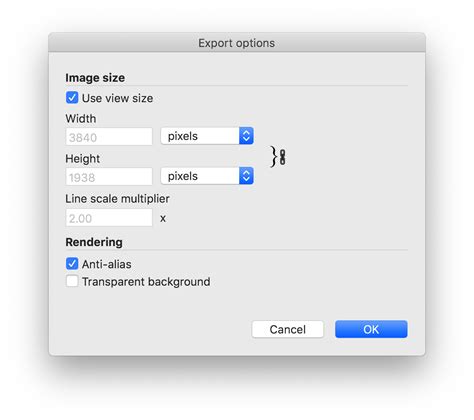This screenshot has height=420, width=474.
Task: Click the Width field showing 3840
Action: click(109, 137)
